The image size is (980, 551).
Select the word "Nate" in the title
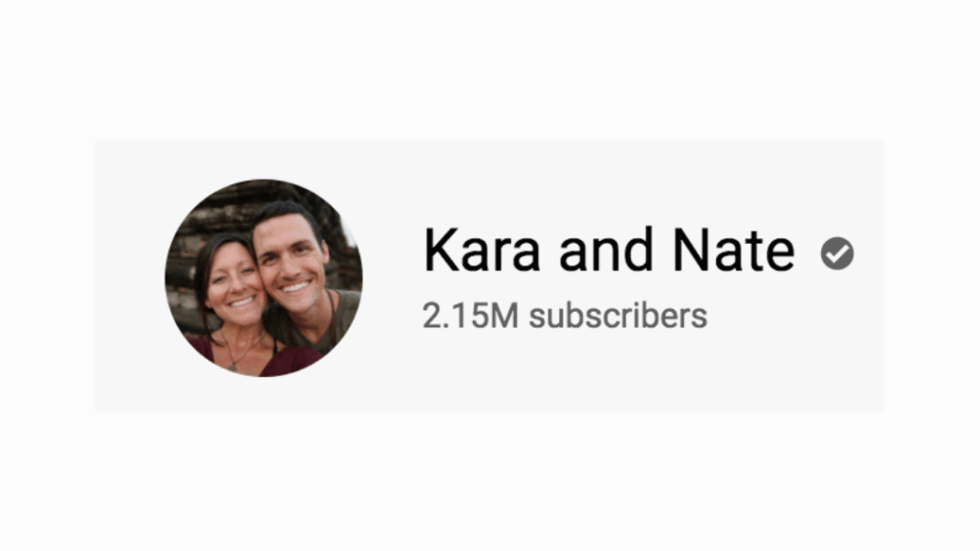tap(733, 251)
